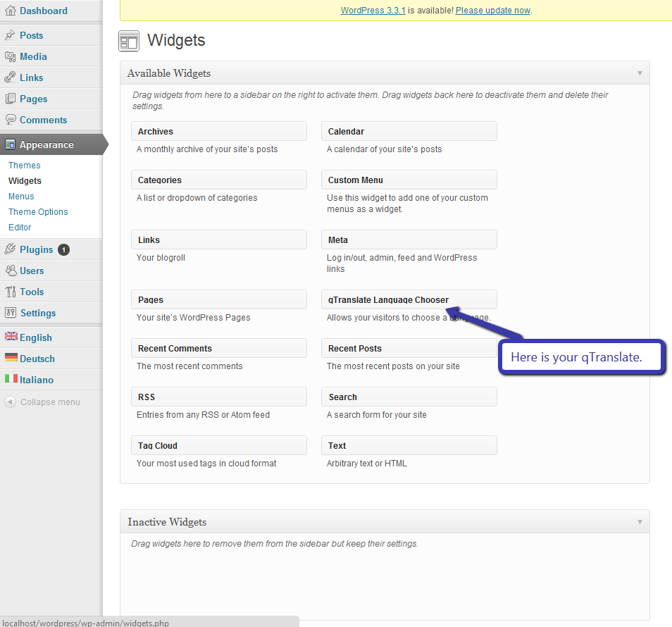Click the Settings sliders icon
Image resolution: width=672 pixels, height=627 pixels.
(x=11, y=313)
